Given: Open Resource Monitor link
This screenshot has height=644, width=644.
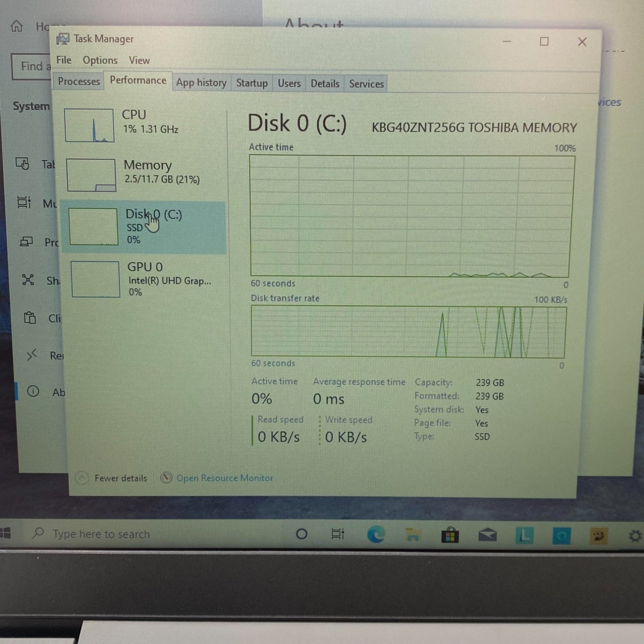Looking at the screenshot, I should coord(225,478).
